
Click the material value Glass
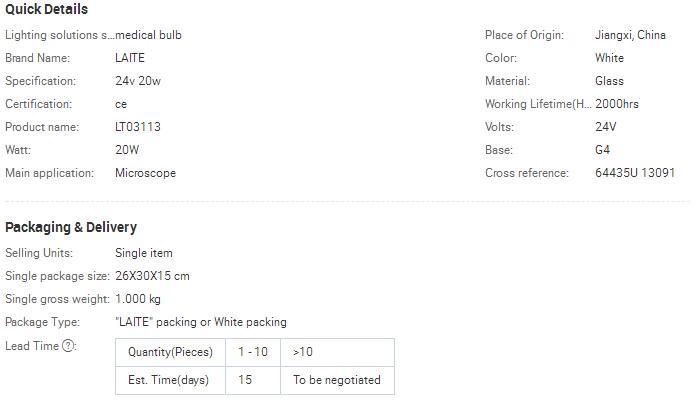coord(609,81)
